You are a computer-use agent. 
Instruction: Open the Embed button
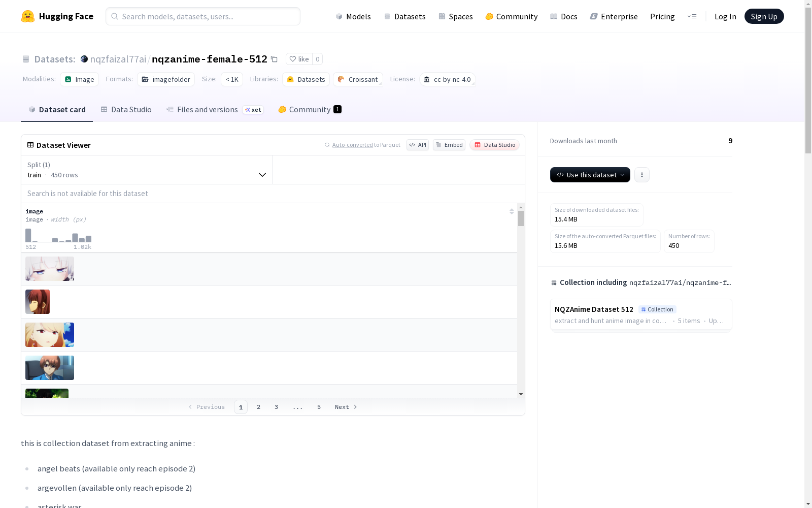coord(449,145)
